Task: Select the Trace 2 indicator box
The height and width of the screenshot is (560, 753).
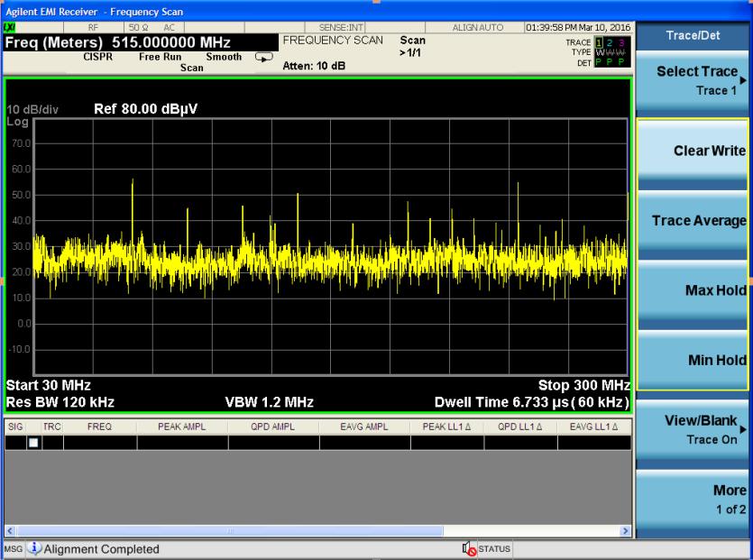Action: [608, 42]
